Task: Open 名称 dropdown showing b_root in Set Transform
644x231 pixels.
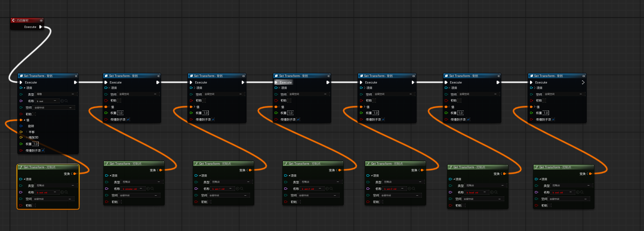Action: (x=48, y=101)
